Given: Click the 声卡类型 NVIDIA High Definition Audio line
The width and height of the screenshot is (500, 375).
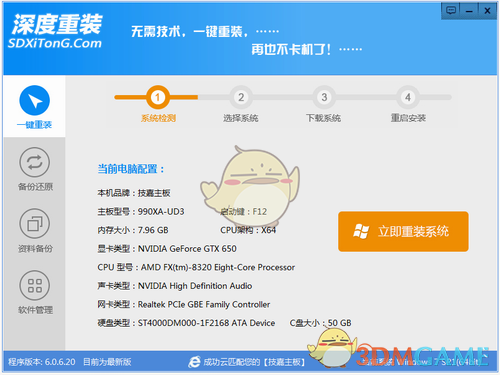Looking at the screenshot, I should pos(175,286).
